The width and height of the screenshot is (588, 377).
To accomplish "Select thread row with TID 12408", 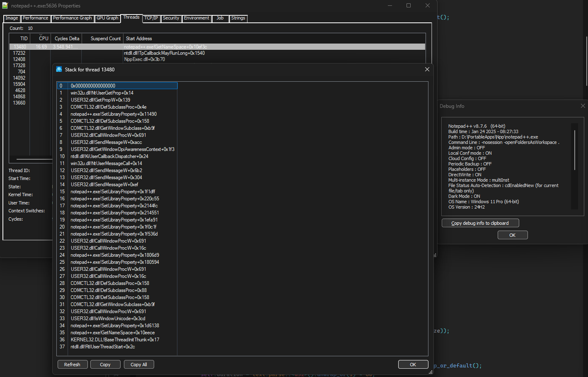I will click(217, 59).
